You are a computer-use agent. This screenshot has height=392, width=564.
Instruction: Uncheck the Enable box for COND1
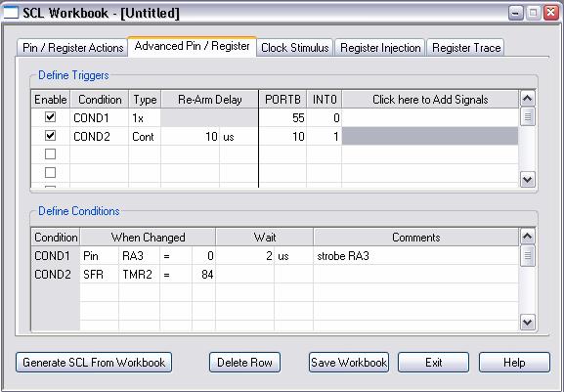pyautogui.click(x=51, y=117)
